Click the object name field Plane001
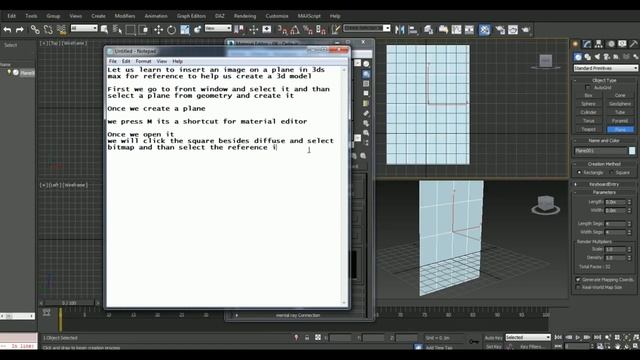This screenshot has height=360, width=640. [x=600, y=151]
